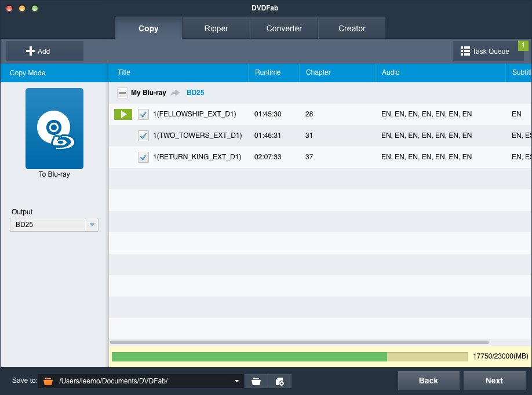This screenshot has width=532, height=395.
Task: Collapse the My Blu-ray source group
Action: click(x=122, y=93)
